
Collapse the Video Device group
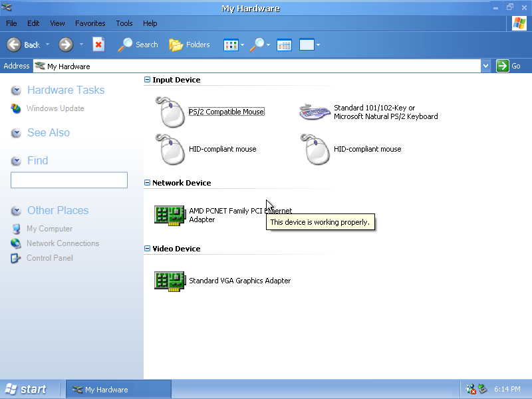coord(148,249)
